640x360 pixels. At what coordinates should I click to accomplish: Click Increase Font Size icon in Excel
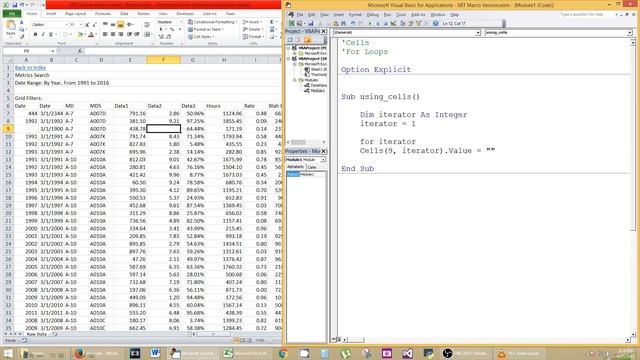pyautogui.click(x=87, y=25)
